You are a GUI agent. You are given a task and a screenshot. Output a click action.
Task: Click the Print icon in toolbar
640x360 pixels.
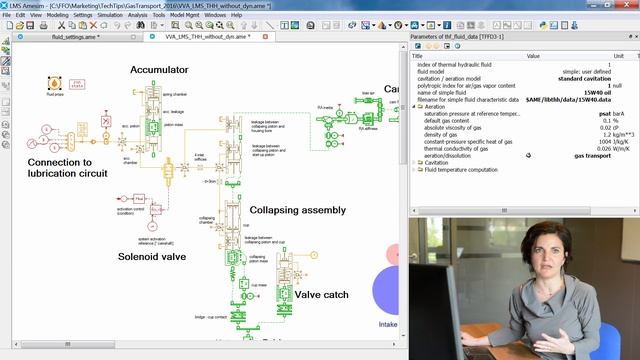43,25
